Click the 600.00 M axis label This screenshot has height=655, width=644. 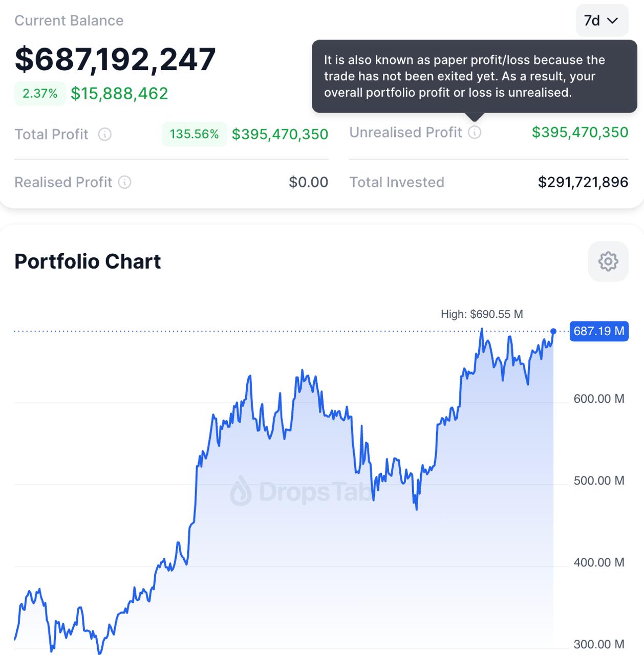tap(599, 399)
